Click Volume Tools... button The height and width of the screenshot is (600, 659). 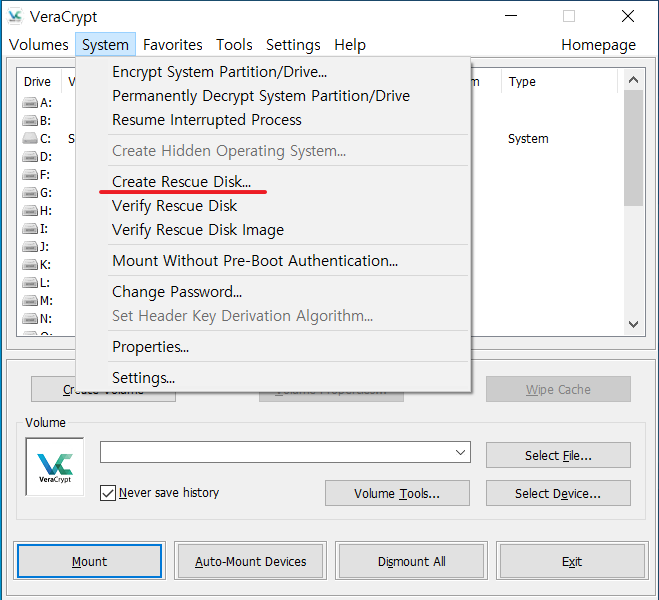pyautogui.click(x=397, y=493)
